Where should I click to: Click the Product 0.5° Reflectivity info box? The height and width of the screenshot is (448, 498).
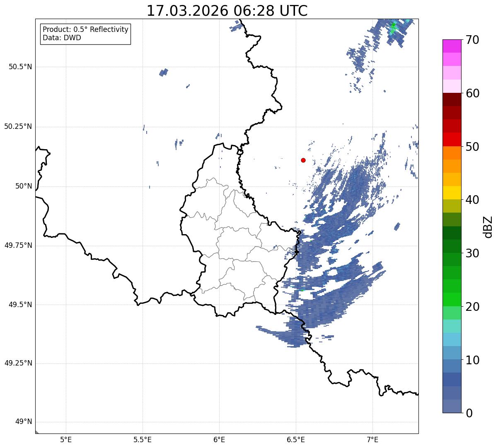tap(85, 34)
